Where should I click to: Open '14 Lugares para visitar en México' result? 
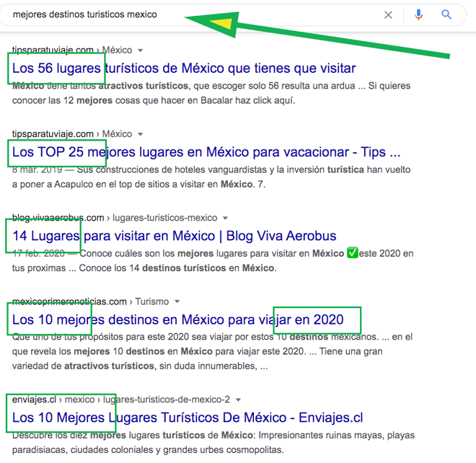(x=175, y=236)
